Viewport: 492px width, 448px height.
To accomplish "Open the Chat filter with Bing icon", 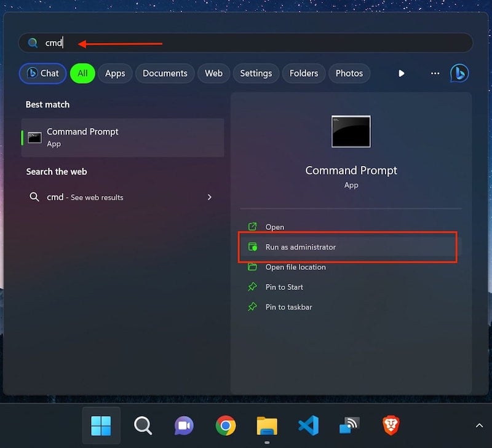I will click(42, 73).
